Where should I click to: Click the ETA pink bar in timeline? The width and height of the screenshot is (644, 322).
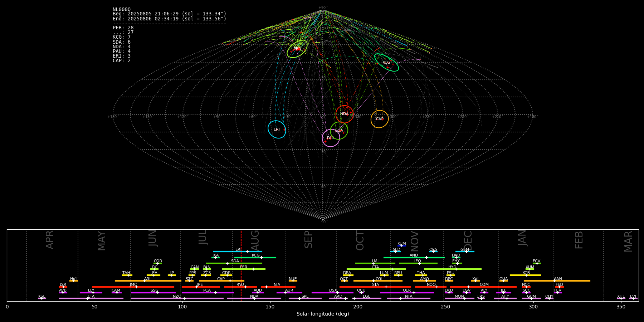click(91, 298)
